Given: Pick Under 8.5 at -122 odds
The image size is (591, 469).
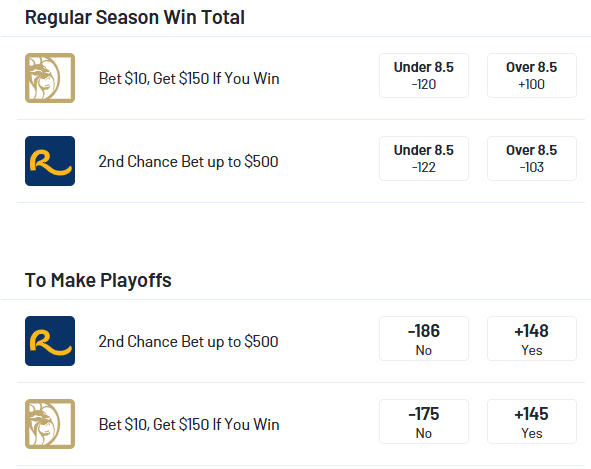Looking at the screenshot, I should [424, 158].
